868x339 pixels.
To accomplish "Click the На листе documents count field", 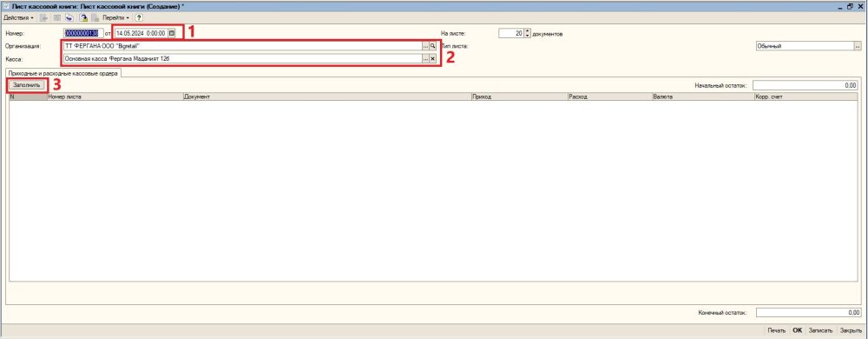I will coord(511,33).
